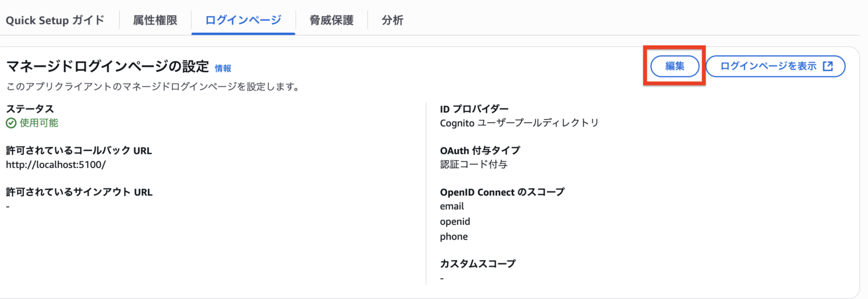Select the phone scope entry

454,237
